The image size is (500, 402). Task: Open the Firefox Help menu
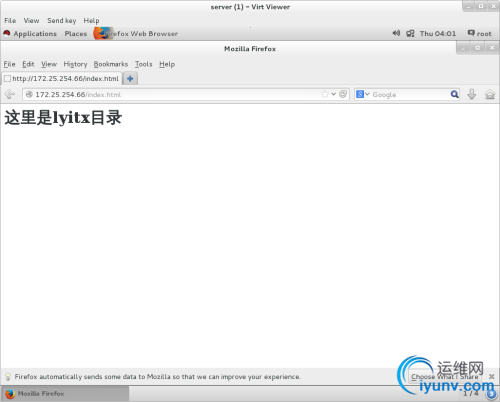(x=167, y=64)
